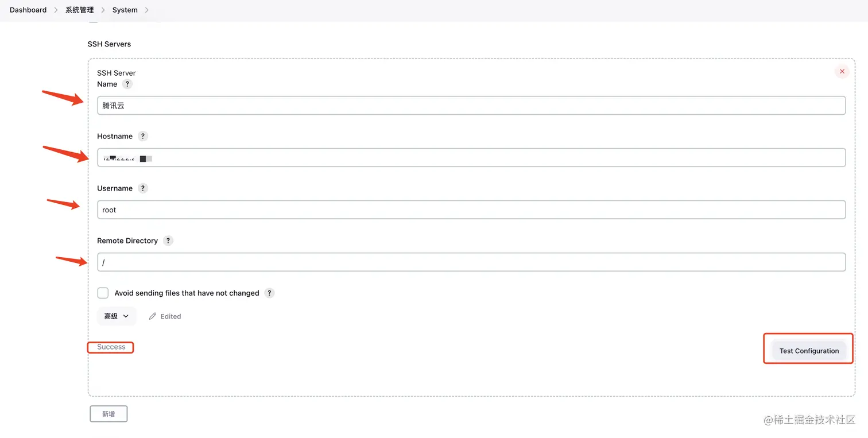868x438 pixels.
Task: Open the 系统管理 breadcrumb item
Action: point(79,10)
